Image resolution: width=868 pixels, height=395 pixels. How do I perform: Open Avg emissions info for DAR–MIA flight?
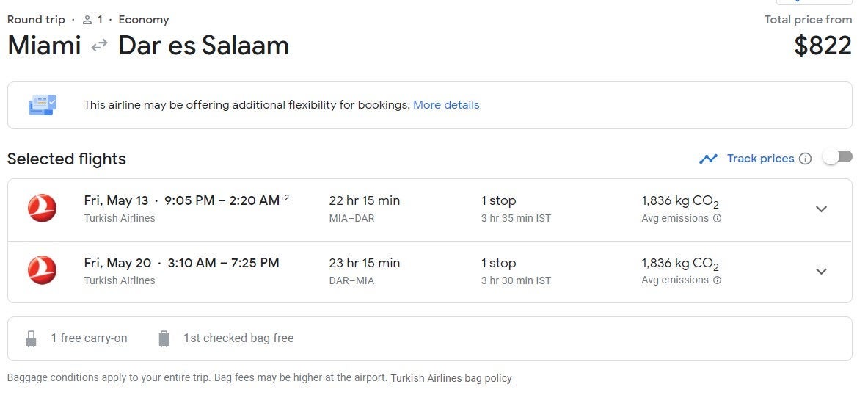click(717, 280)
